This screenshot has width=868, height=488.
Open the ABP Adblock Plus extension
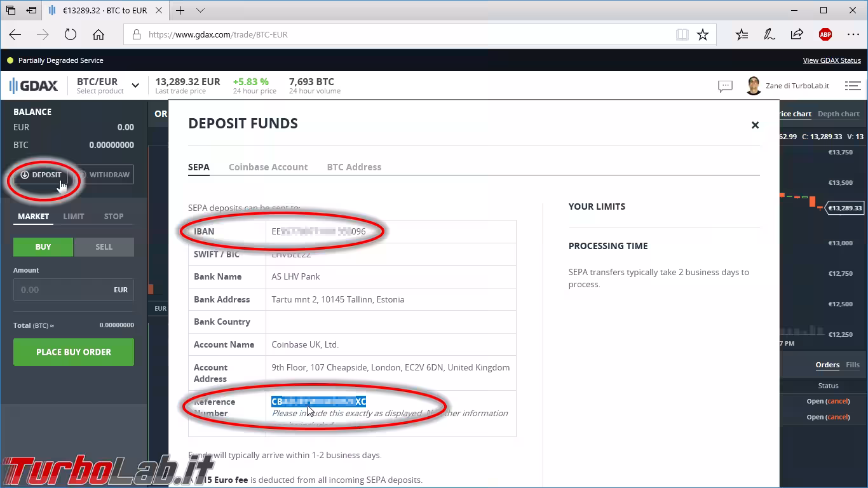825,35
